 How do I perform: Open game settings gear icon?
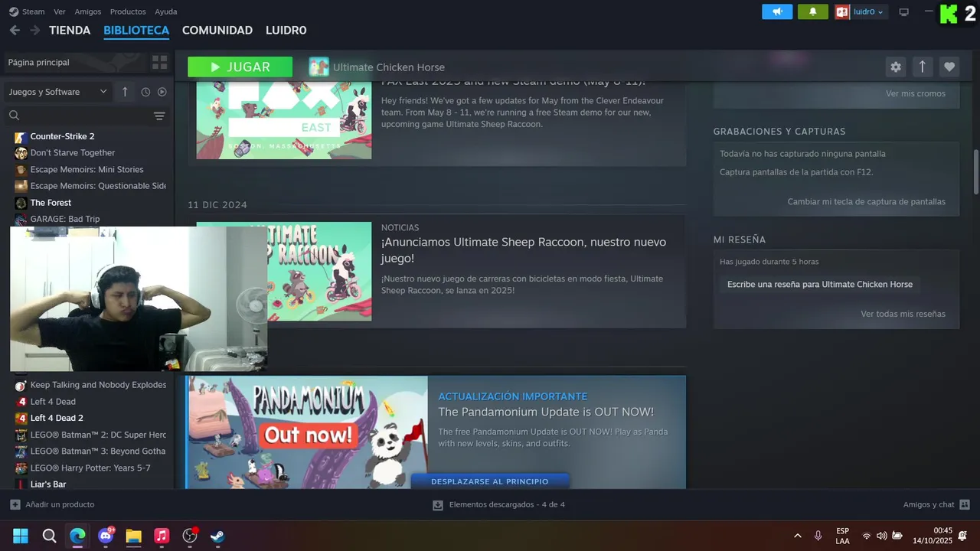coord(895,67)
